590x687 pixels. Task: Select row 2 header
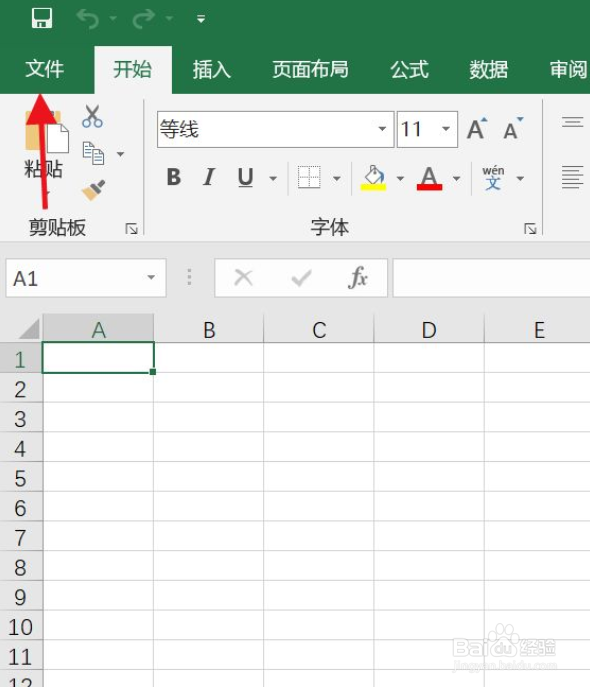21,388
